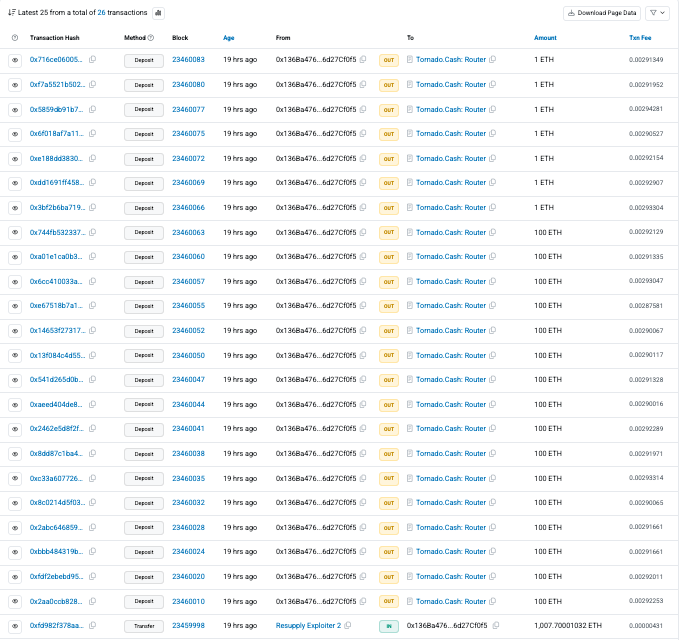Copy Resupply Exploiter 2 address
This screenshot has width=679, height=640.
coord(348,625)
